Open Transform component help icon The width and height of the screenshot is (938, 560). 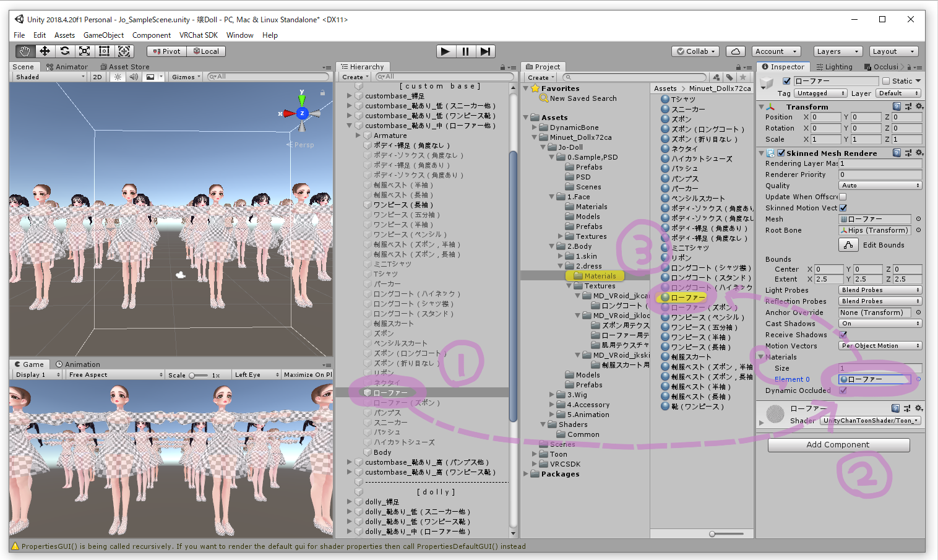(897, 106)
